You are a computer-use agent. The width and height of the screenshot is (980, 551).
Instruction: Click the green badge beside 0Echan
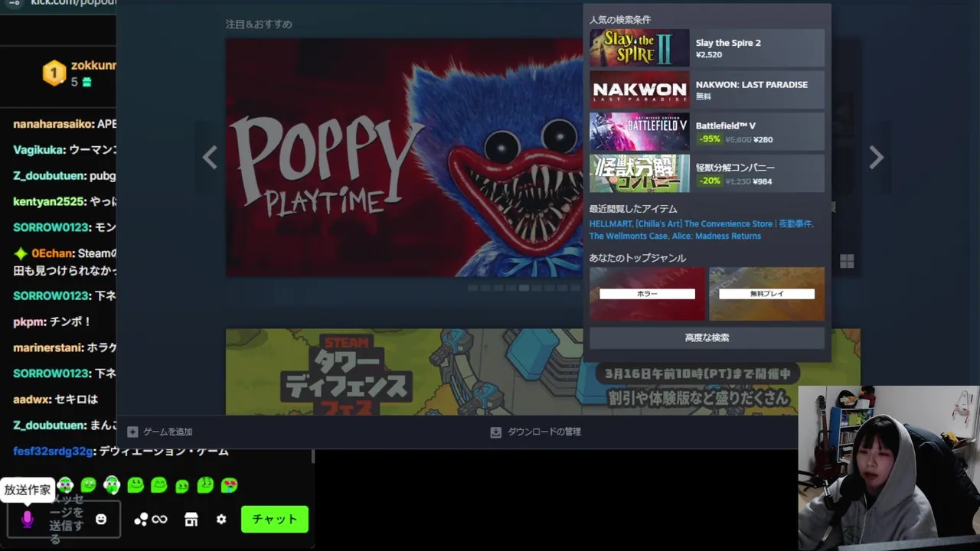21,253
